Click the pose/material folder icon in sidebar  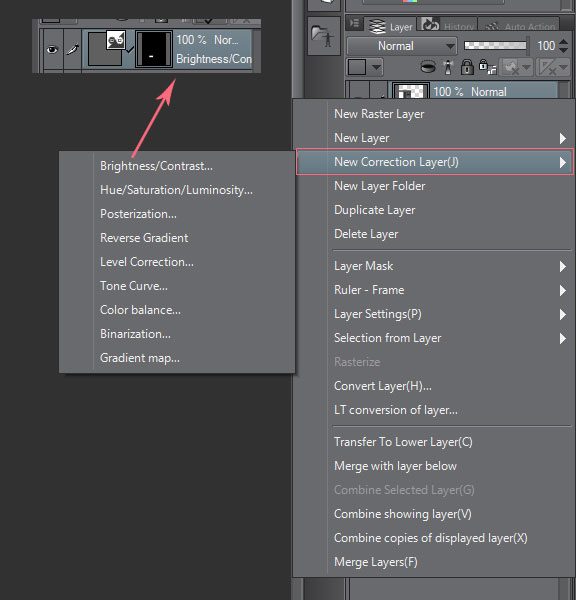coord(323,36)
